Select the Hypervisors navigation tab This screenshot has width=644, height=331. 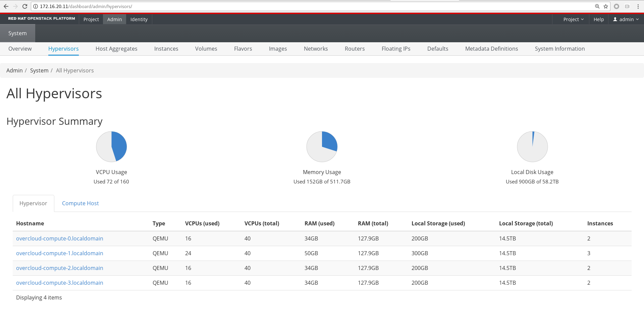(63, 49)
